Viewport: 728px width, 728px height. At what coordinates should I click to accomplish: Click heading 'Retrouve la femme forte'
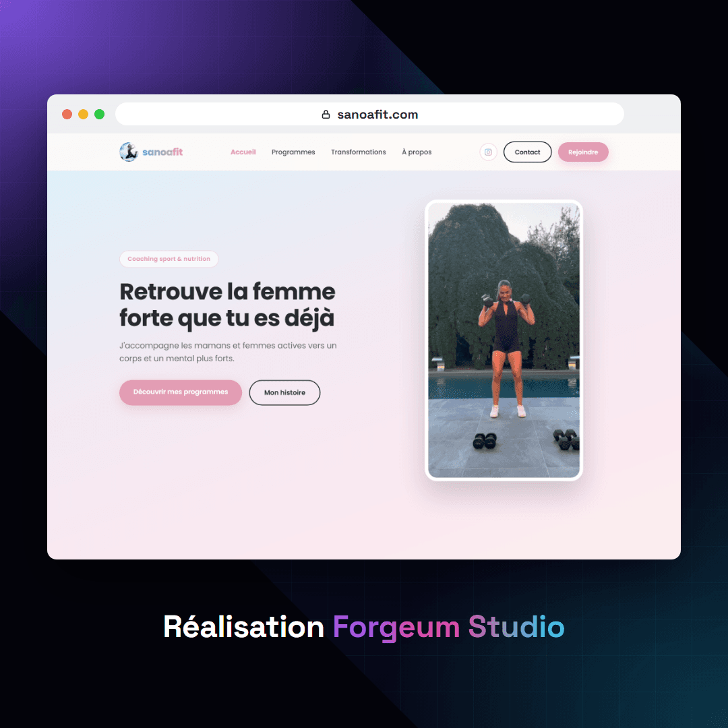click(227, 305)
